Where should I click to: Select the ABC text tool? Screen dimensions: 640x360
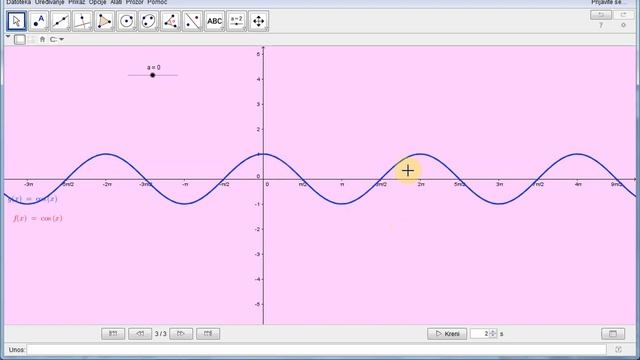coord(215,21)
